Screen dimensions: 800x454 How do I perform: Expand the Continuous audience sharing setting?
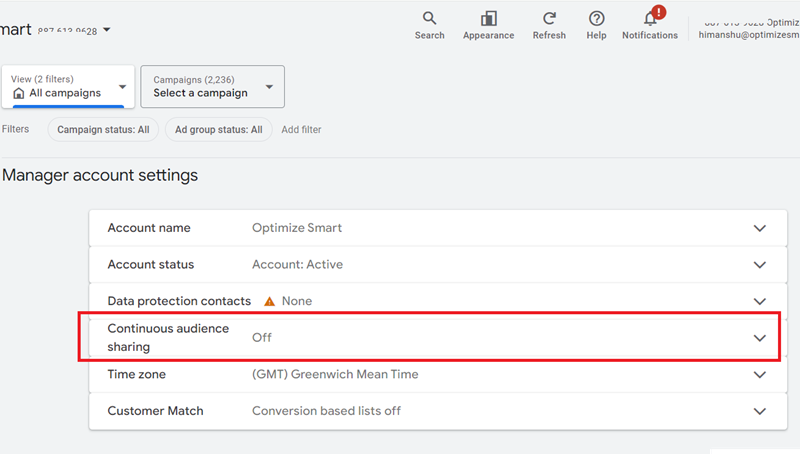pos(759,338)
